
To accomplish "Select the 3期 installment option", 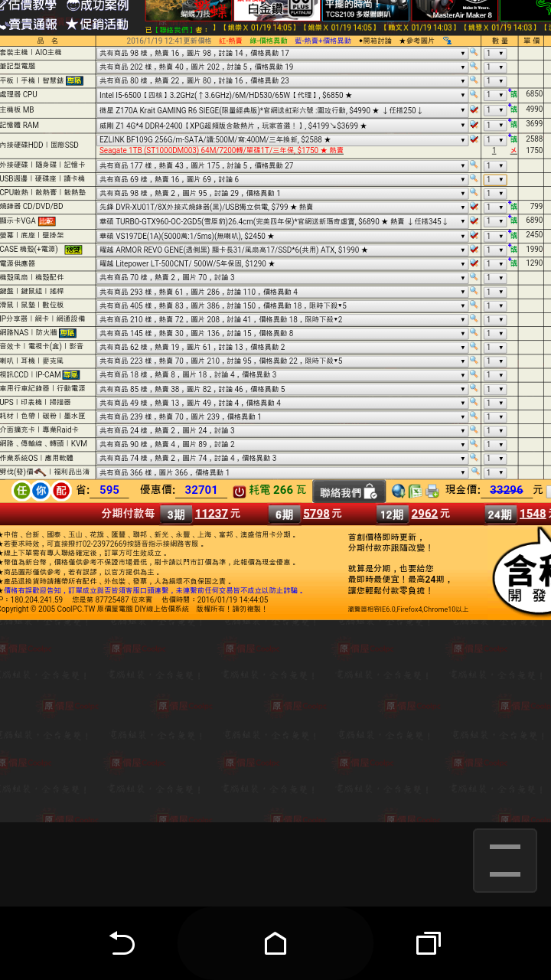I will tap(176, 514).
